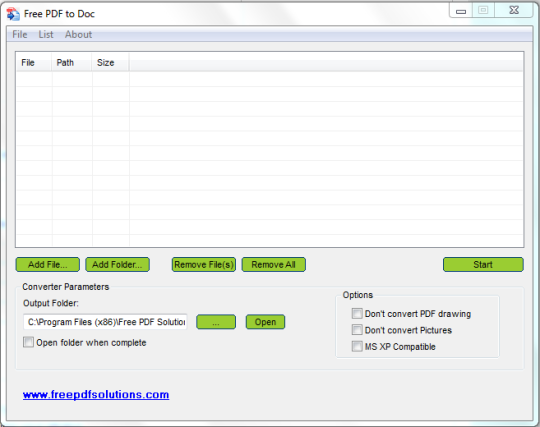Click the Add Folder... button
Viewport: 540px width, 427px height.
click(x=117, y=264)
